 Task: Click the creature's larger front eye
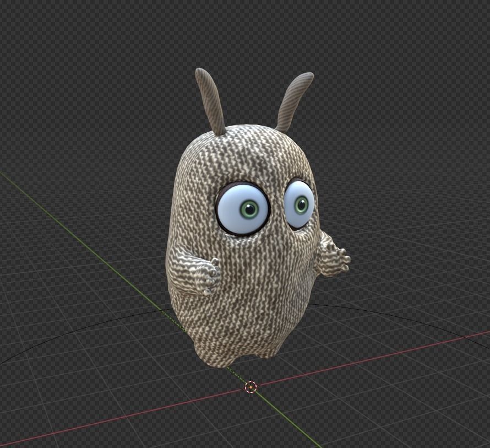tap(243, 209)
